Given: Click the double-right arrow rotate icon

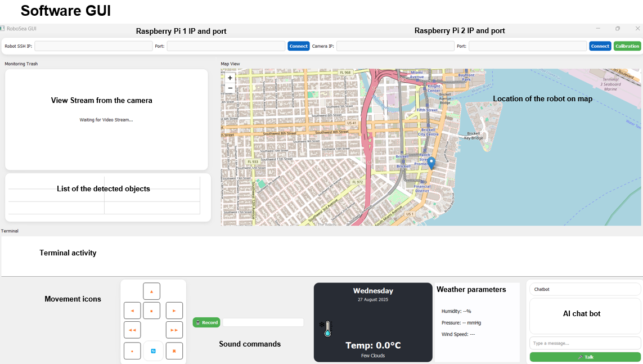Looking at the screenshot, I should [174, 330].
